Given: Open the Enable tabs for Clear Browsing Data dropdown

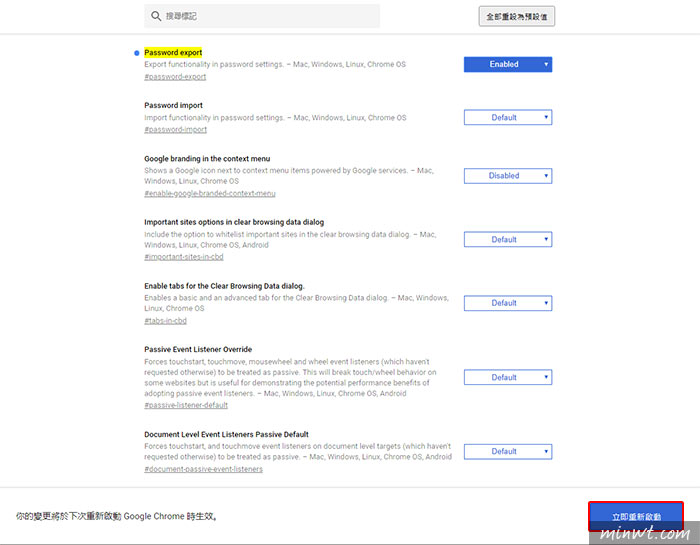Looking at the screenshot, I should 508,303.
